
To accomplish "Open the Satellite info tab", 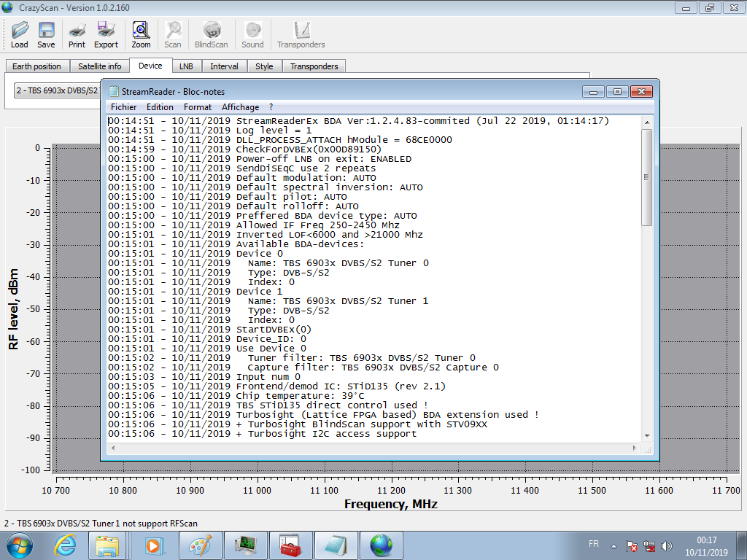I will pyautogui.click(x=100, y=66).
